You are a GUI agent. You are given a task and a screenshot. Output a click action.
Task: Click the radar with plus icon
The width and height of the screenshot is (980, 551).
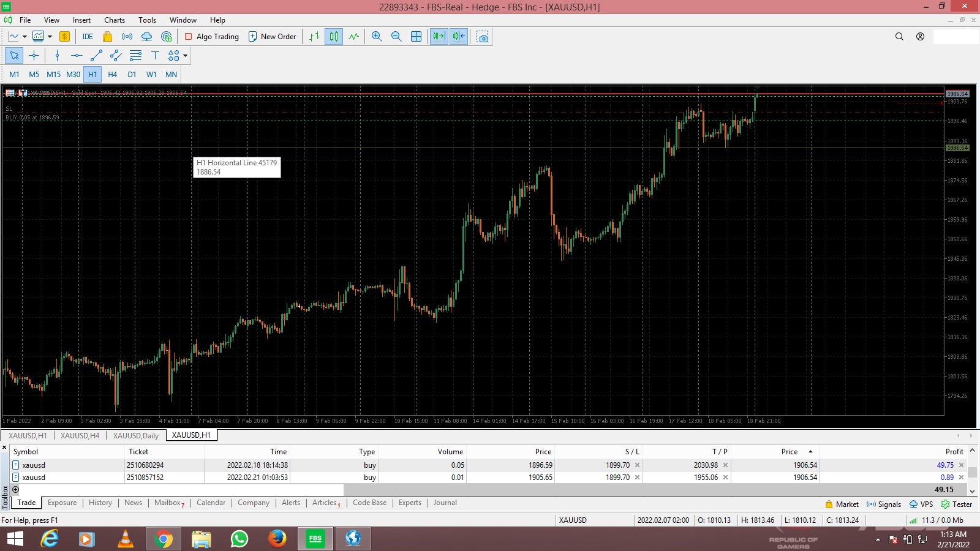(x=167, y=37)
